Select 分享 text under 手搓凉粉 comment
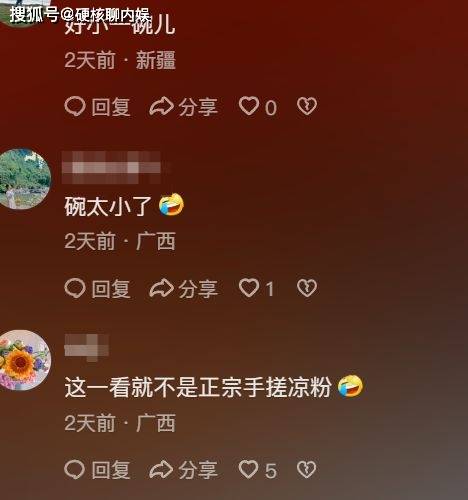Viewport: 468px width, 500px height. (x=198, y=470)
